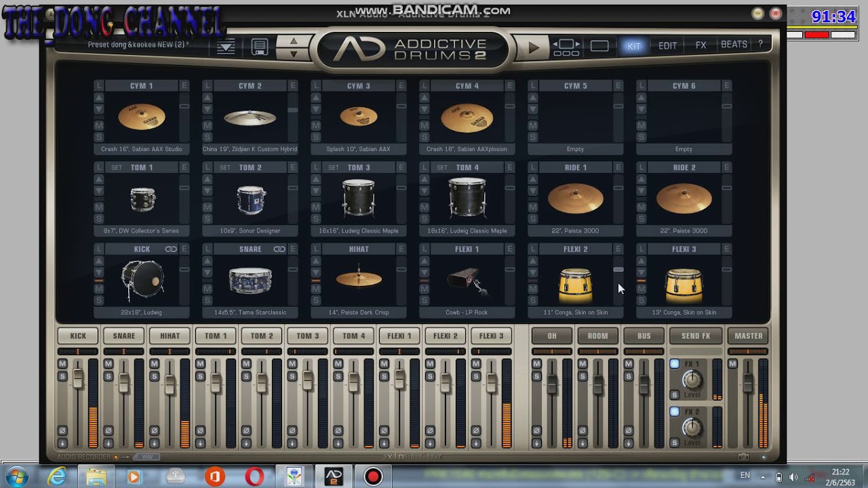Switch to Addictive Drums 2 taskbar icon
This screenshot has height=488, width=868.
[x=334, y=476]
